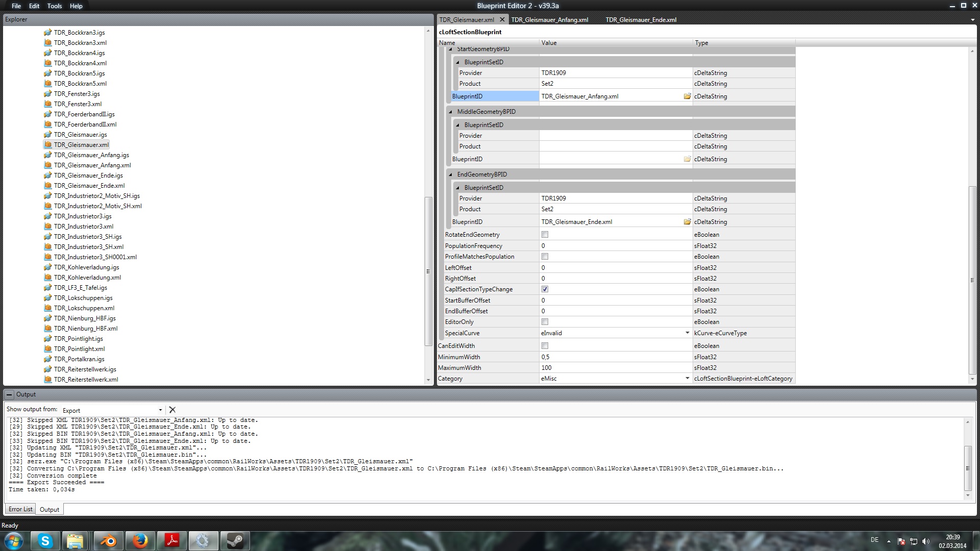980x551 pixels.
Task: Click folder browse icon for StartGeometry BlueprintID
Action: [x=687, y=96]
